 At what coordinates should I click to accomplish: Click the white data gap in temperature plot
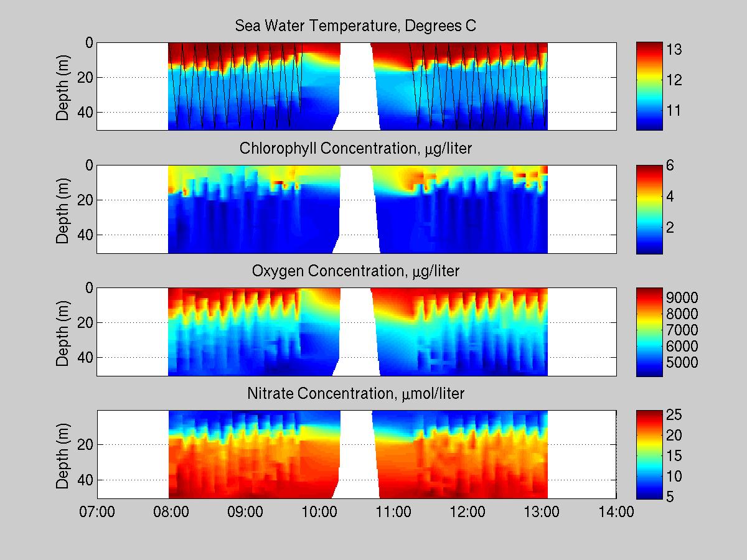[357, 86]
